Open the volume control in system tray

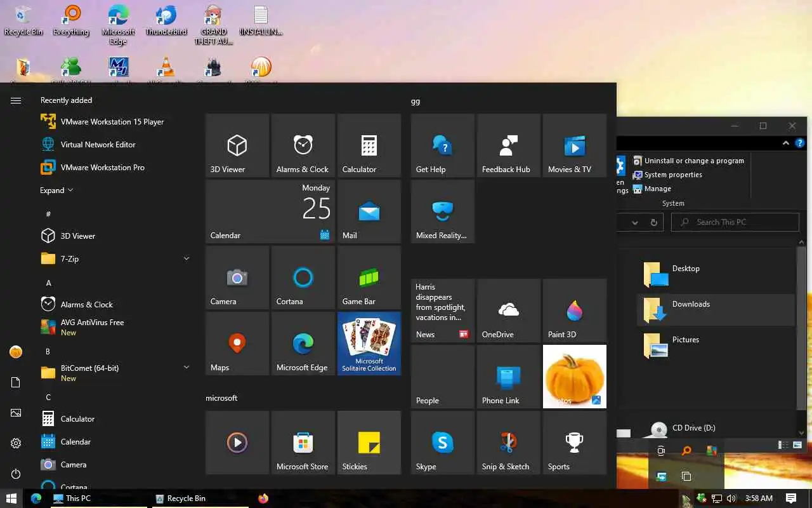(731, 498)
